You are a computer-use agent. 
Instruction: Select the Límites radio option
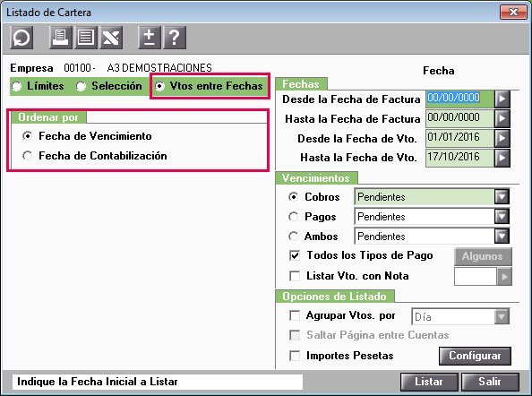17,86
